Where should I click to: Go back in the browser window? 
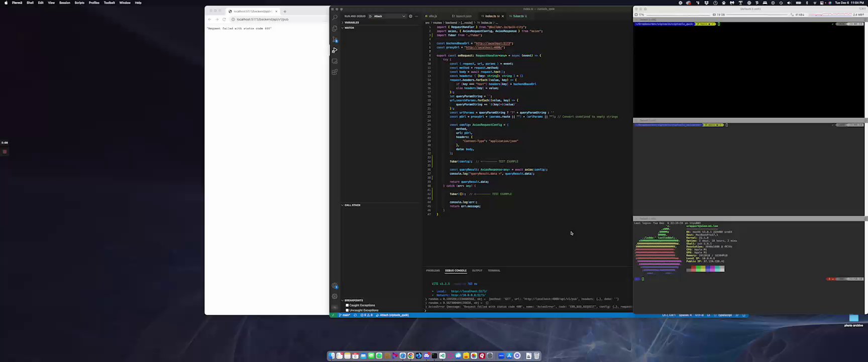[210, 19]
